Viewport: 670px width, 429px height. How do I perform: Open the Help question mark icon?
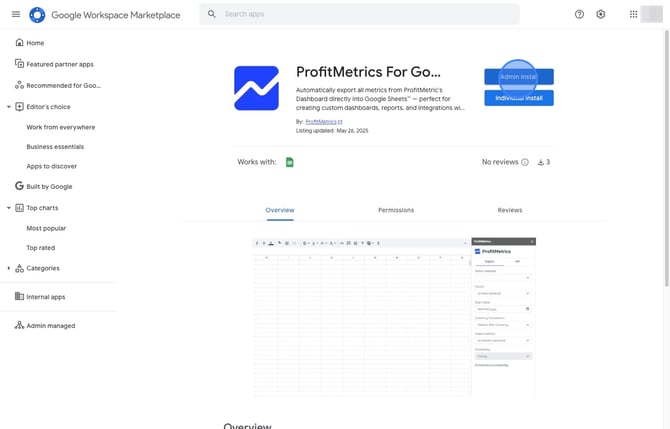coord(579,14)
